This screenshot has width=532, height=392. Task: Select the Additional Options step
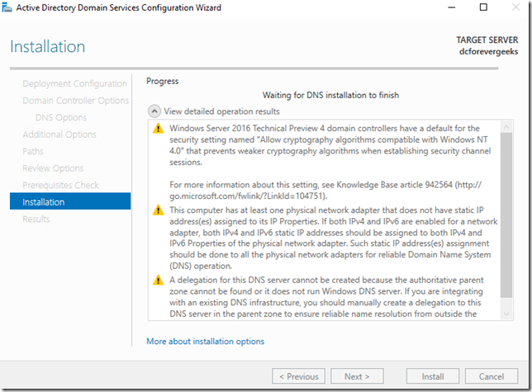click(x=59, y=135)
